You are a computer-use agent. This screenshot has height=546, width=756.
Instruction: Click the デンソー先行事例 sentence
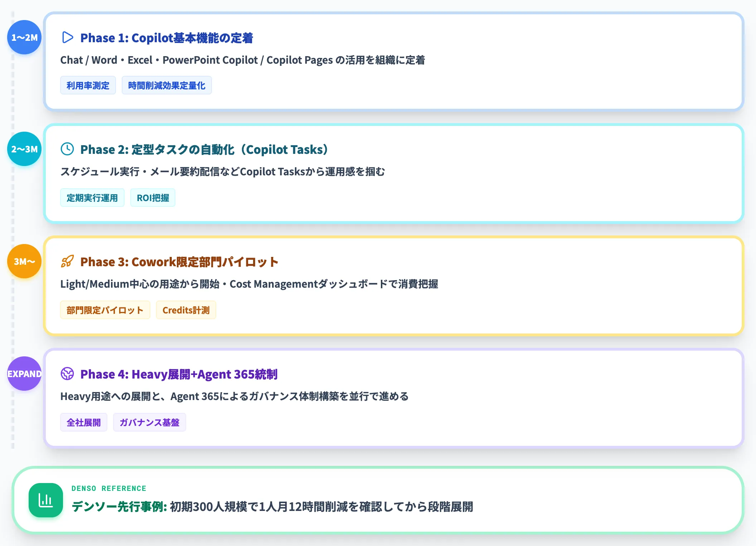pyautogui.click(x=272, y=507)
